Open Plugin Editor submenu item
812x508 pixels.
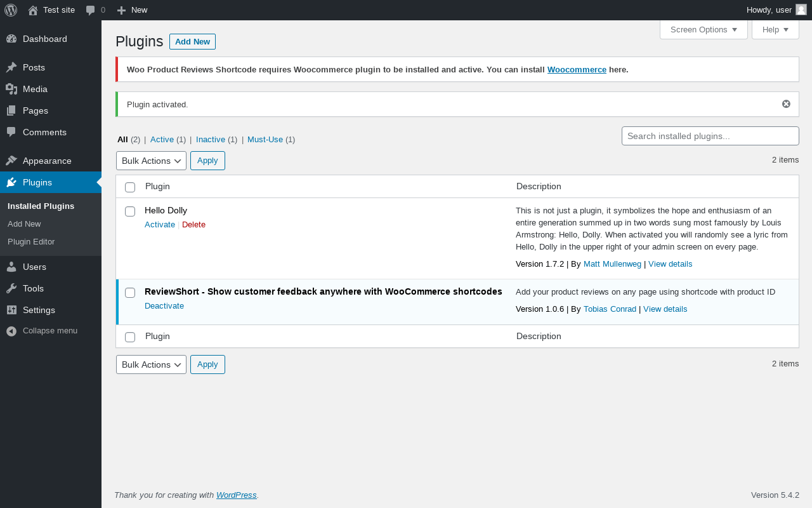click(31, 241)
